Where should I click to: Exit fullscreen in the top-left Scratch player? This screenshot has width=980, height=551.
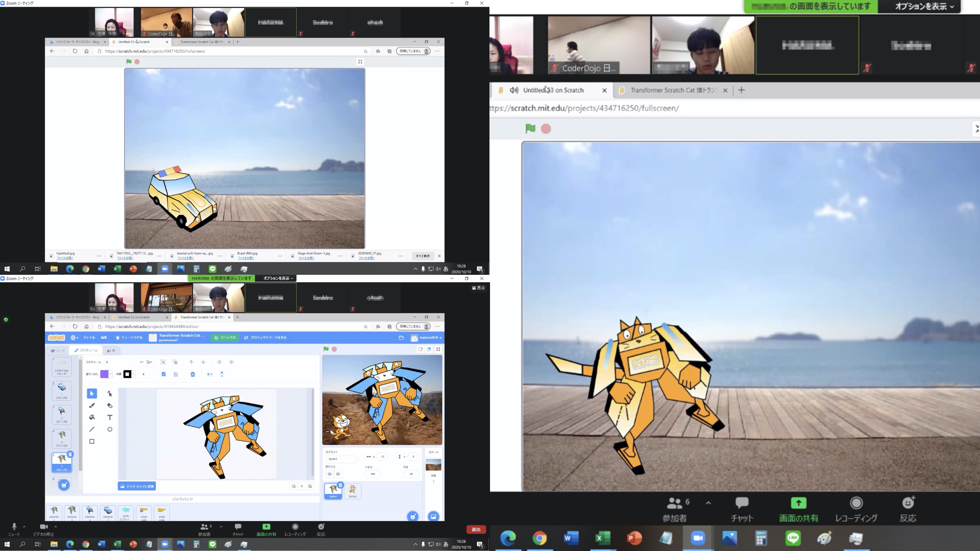[360, 61]
